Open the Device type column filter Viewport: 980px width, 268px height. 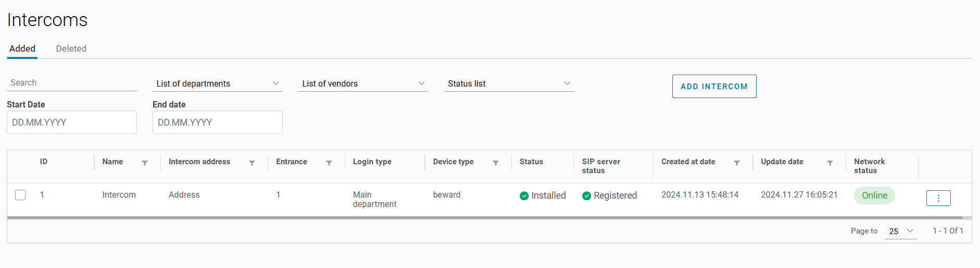click(496, 163)
